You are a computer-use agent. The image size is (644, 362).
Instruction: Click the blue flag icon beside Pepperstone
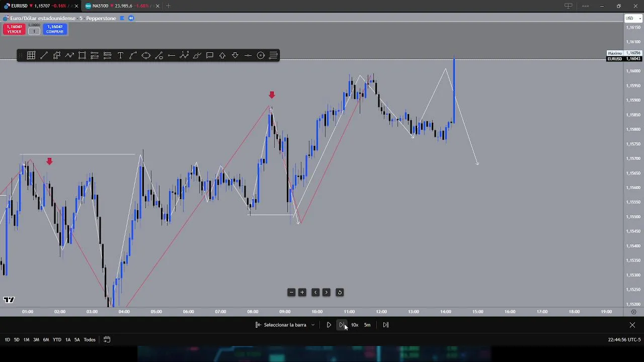click(122, 18)
